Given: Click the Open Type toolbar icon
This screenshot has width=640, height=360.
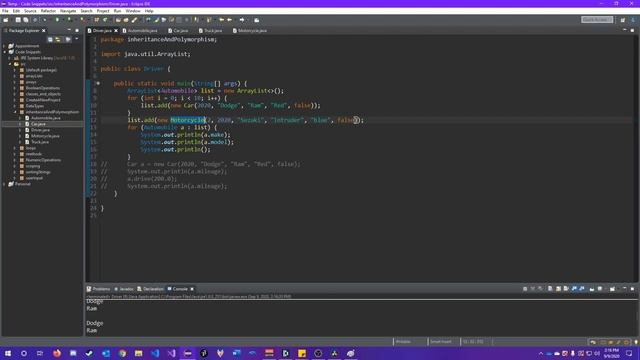Looking at the screenshot, I should point(118,20).
